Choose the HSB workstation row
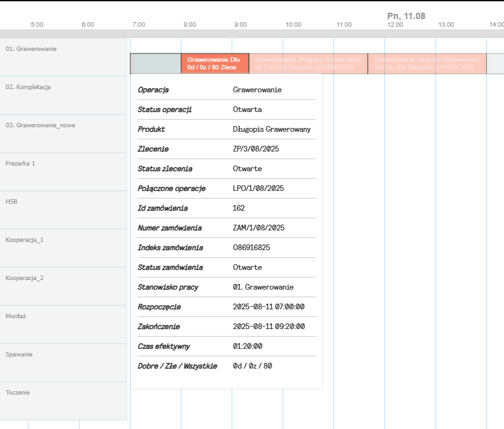Viewport: 504px width, 429px height. [x=64, y=210]
